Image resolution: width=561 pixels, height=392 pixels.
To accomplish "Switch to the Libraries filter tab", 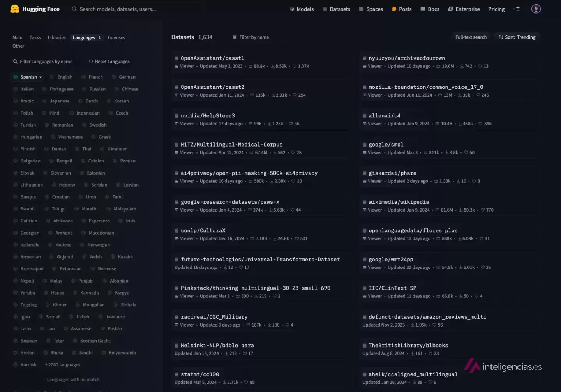I will point(57,38).
